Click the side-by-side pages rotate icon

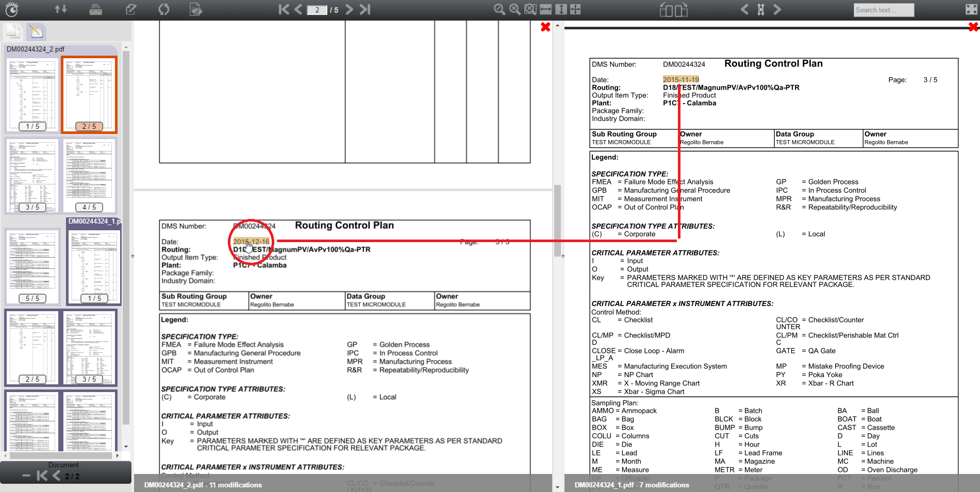(x=673, y=9)
